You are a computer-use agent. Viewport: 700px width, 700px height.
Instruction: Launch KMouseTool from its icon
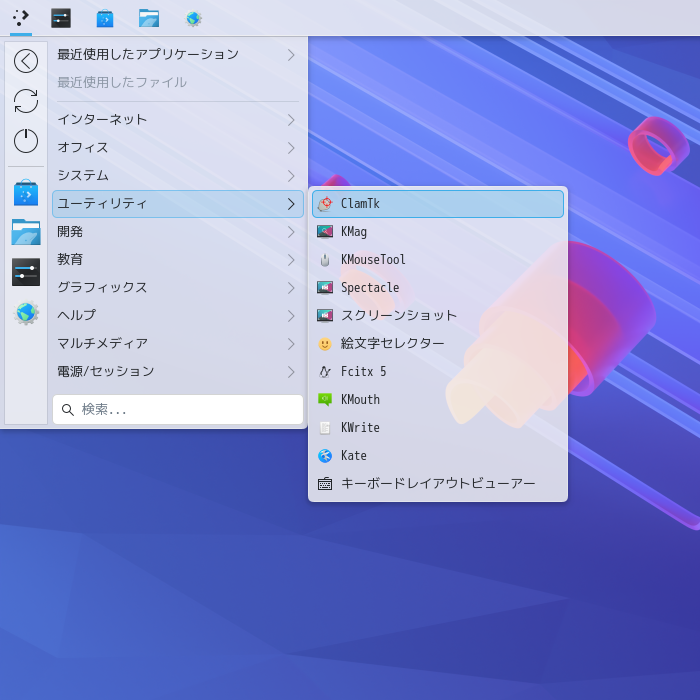(x=325, y=260)
